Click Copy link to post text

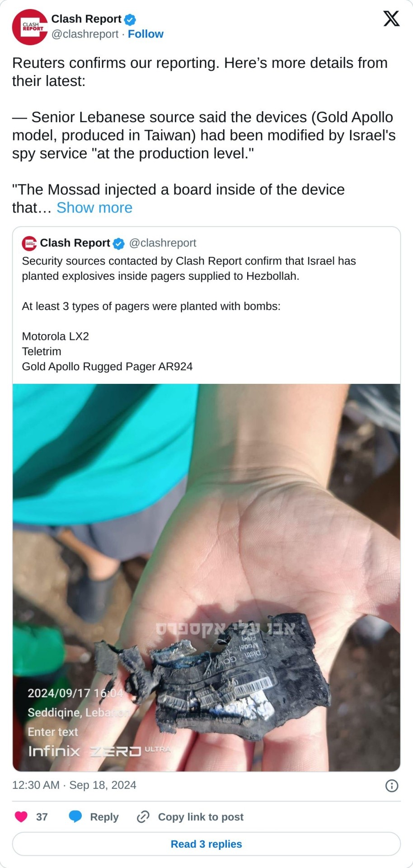(201, 816)
